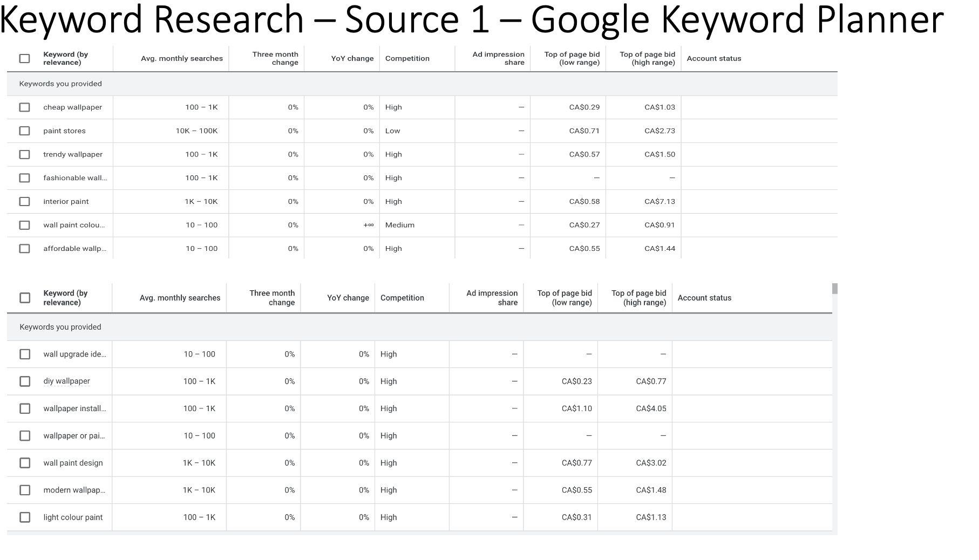
Task: Sort upper table by YoY change
Action: pyautogui.click(x=352, y=58)
